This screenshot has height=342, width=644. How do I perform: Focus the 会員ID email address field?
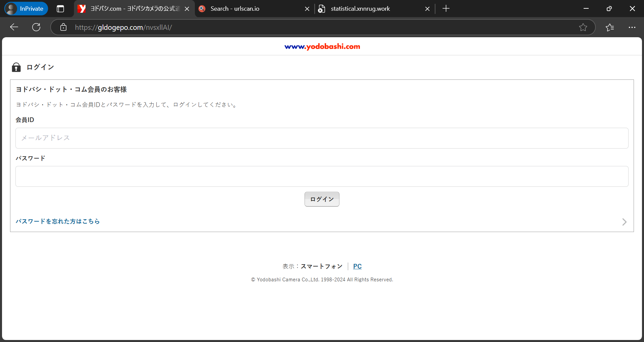(x=322, y=138)
